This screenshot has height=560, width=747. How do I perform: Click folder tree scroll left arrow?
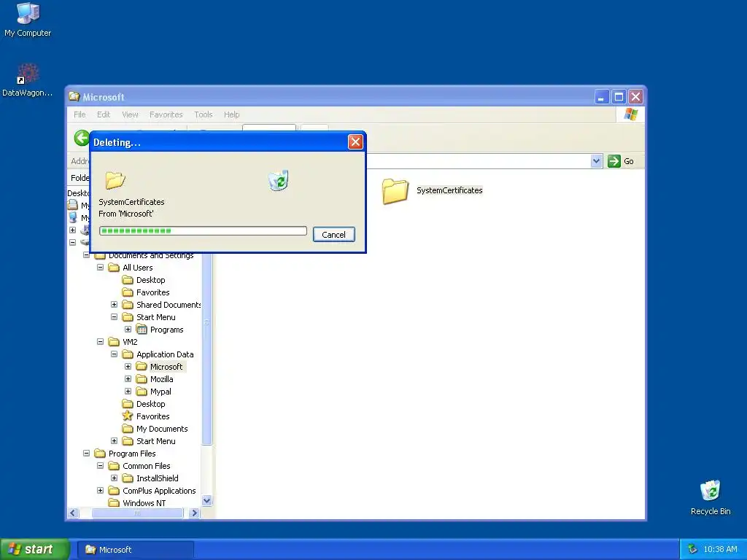click(73, 513)
